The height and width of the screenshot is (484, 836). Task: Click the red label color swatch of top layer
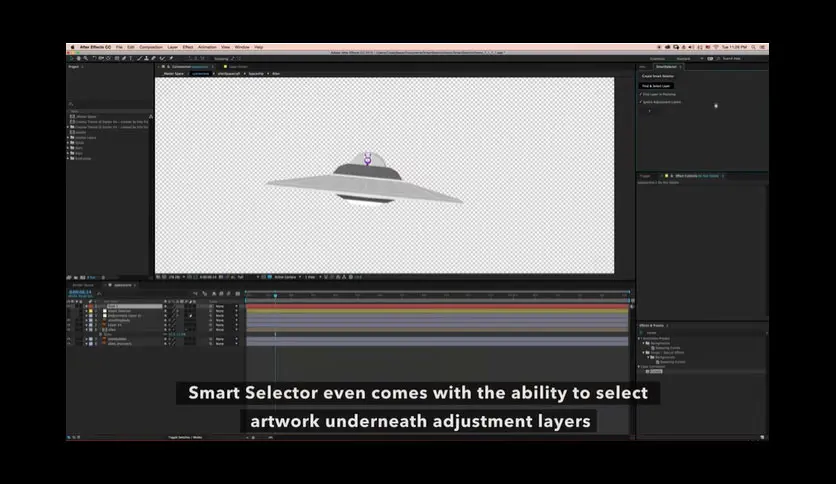[x=91, y=306]
